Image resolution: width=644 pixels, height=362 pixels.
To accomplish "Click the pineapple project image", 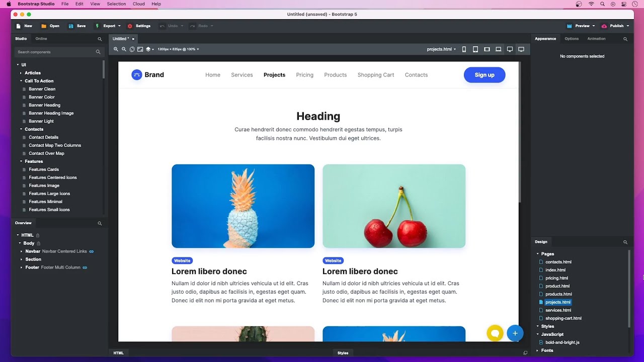I will pyautogui.click(x=243, y=206).
